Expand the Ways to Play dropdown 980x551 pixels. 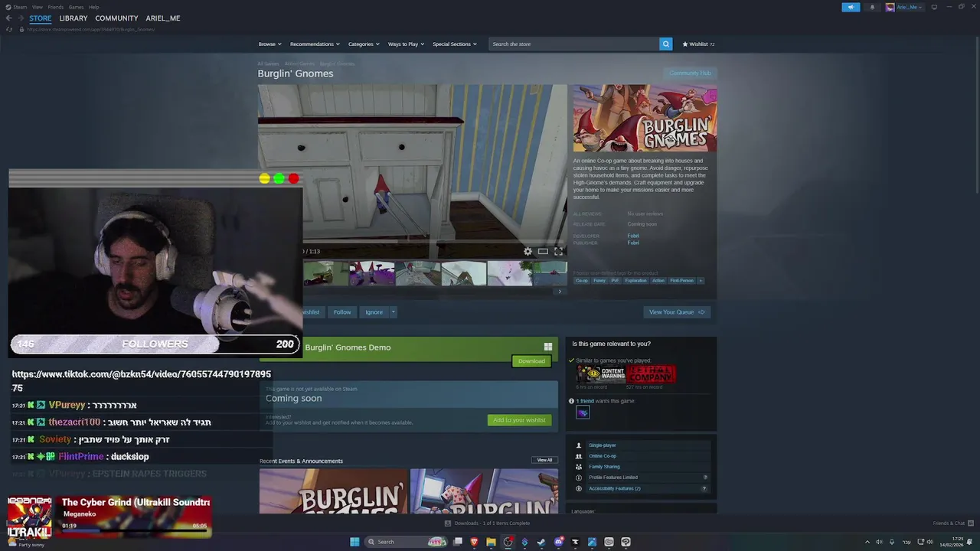click(x=406, y=44)
